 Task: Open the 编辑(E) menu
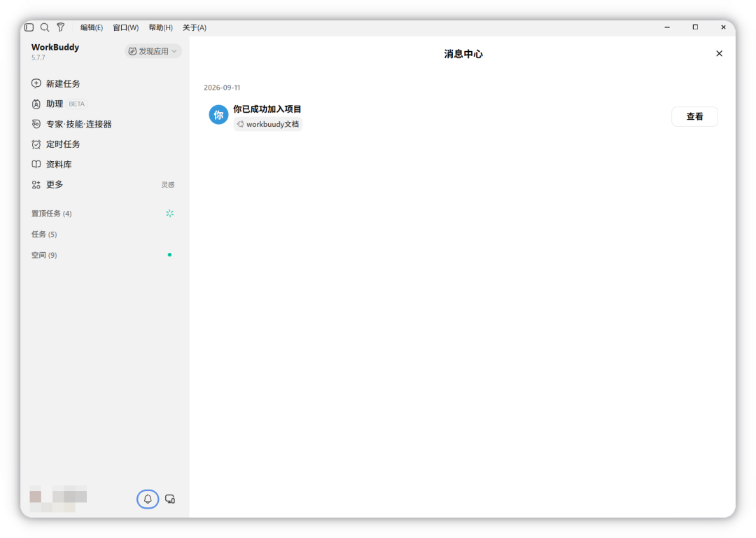(x=92, y=27)
